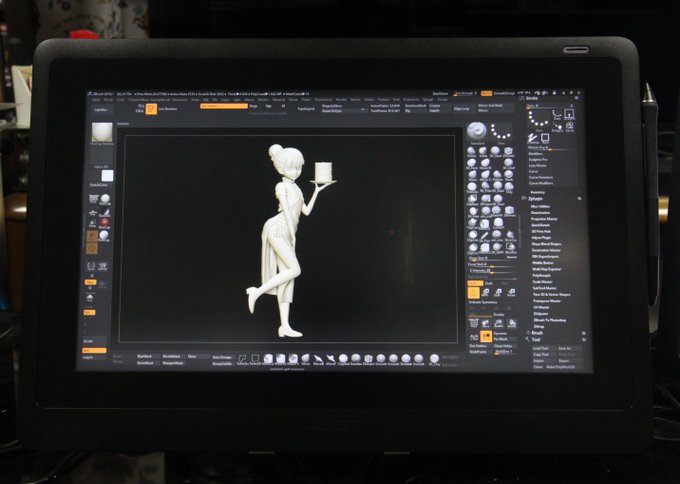Open the Stroke menu in menu bar
Image resolution: width=680 pixels, height=484 pixels.
pos(369,99)
